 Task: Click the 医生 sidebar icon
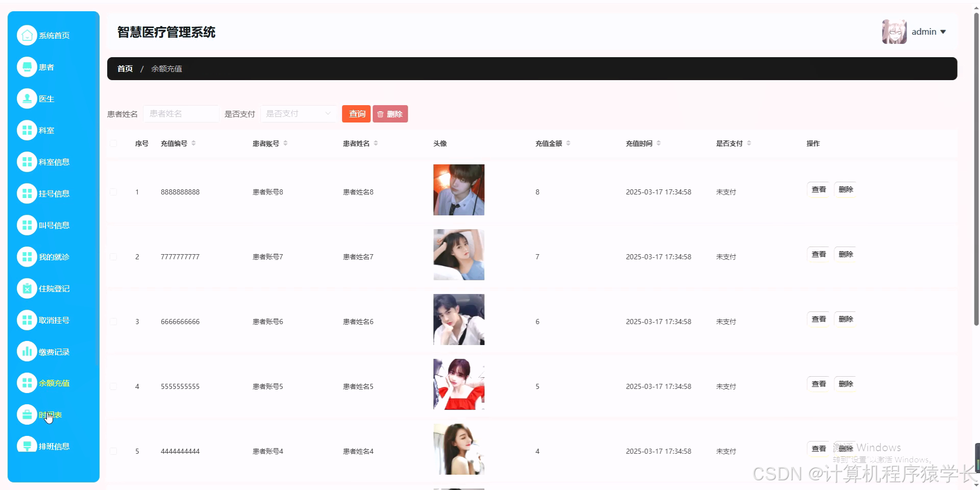tap(27, 99)
